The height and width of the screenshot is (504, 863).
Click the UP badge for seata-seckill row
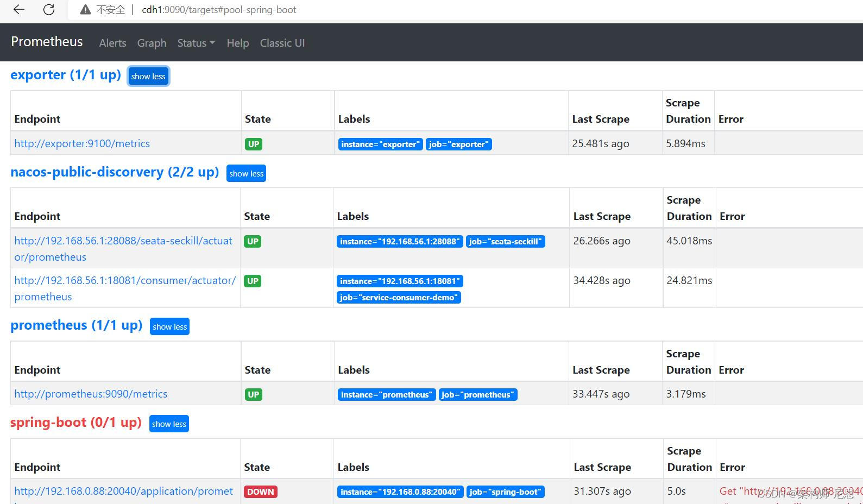click(253, 241)
